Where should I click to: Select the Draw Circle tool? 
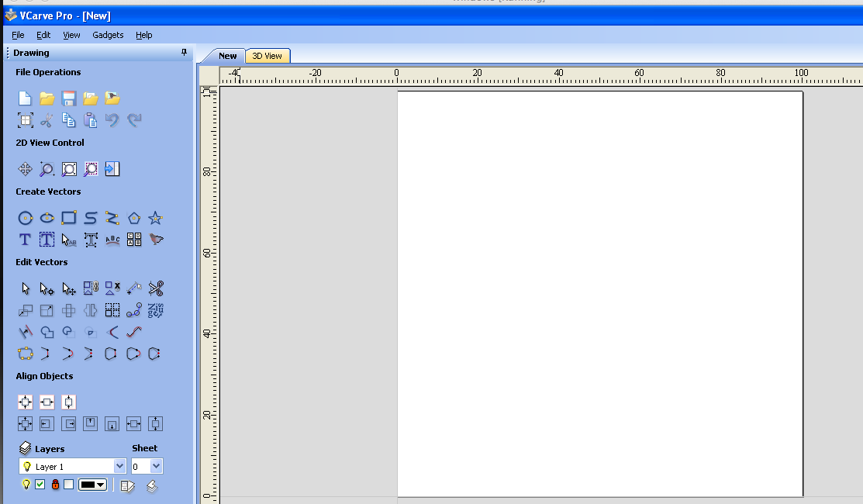pos(25,218)
